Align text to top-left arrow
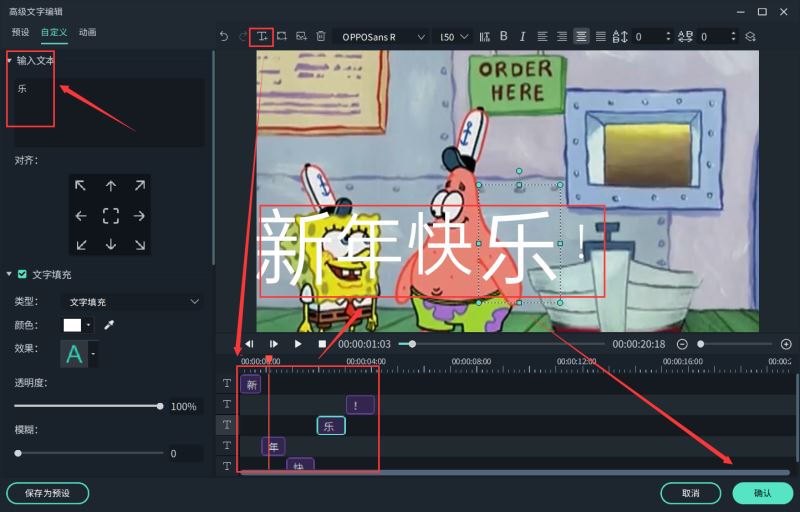 click(81, 186)
